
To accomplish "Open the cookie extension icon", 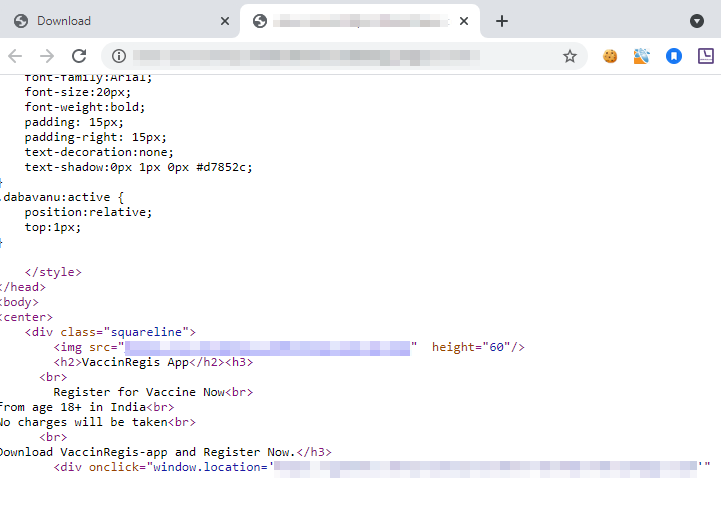I will coord(610,56).
